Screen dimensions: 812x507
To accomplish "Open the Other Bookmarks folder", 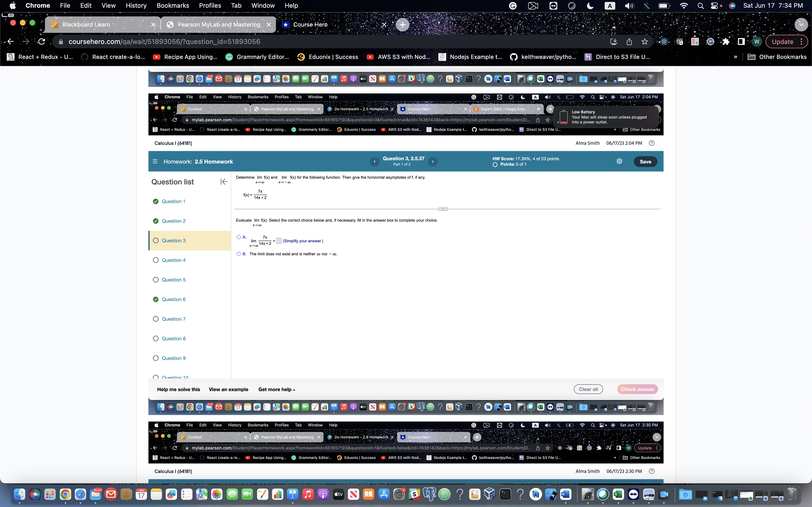I will pyautogui.click(x=777, y=57).
